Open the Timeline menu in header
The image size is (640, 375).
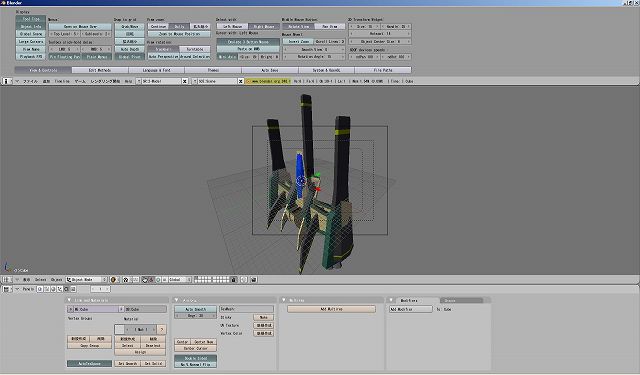[62, 81]
